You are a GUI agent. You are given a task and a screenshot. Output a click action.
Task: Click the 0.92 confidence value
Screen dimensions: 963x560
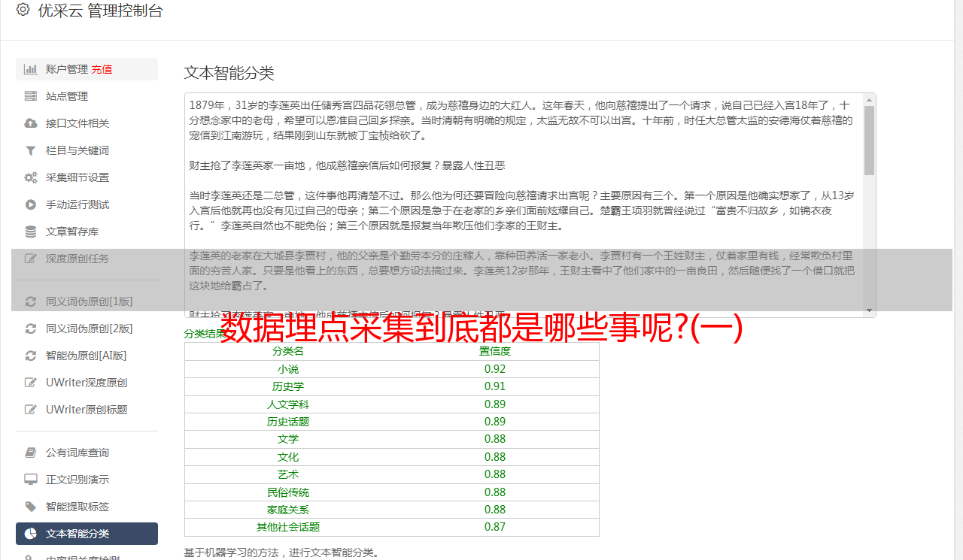click(x=495, y=369)
